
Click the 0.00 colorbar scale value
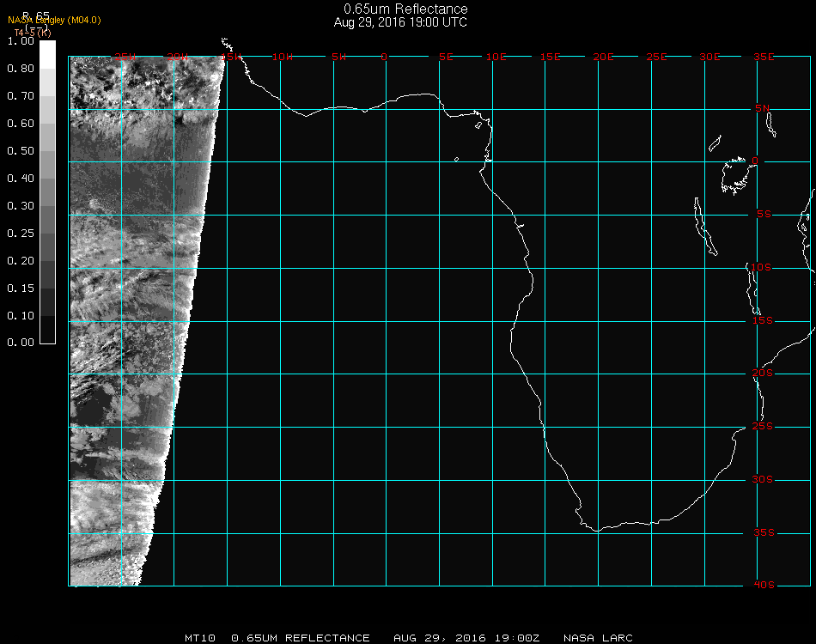tap(21, 343)
